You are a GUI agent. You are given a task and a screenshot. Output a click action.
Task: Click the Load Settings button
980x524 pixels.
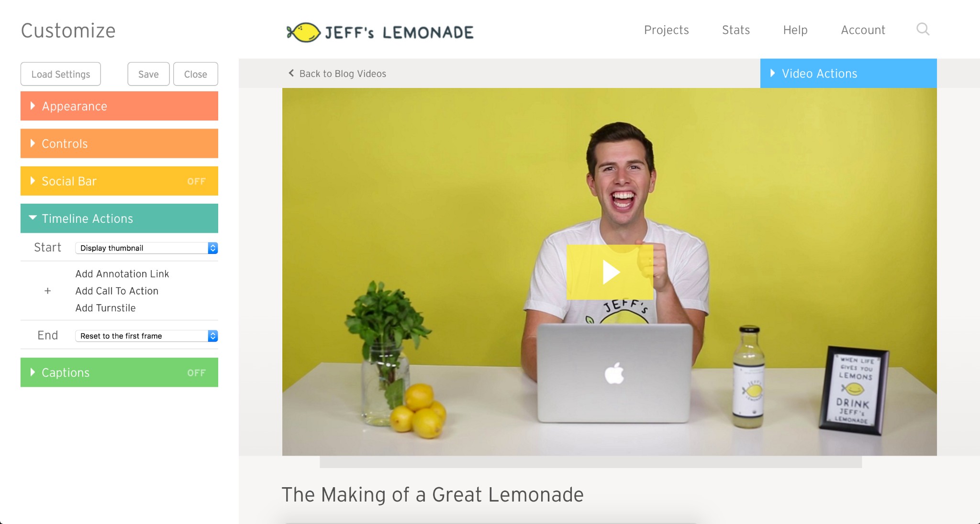[60, 73]
